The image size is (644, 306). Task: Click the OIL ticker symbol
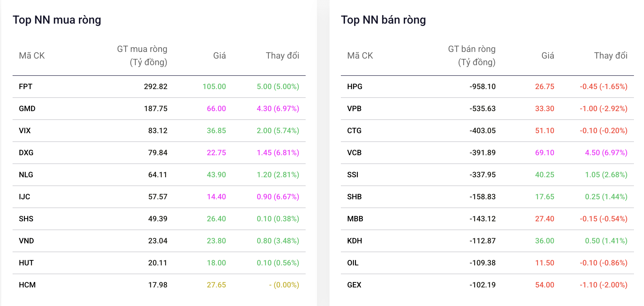(353, 263)
